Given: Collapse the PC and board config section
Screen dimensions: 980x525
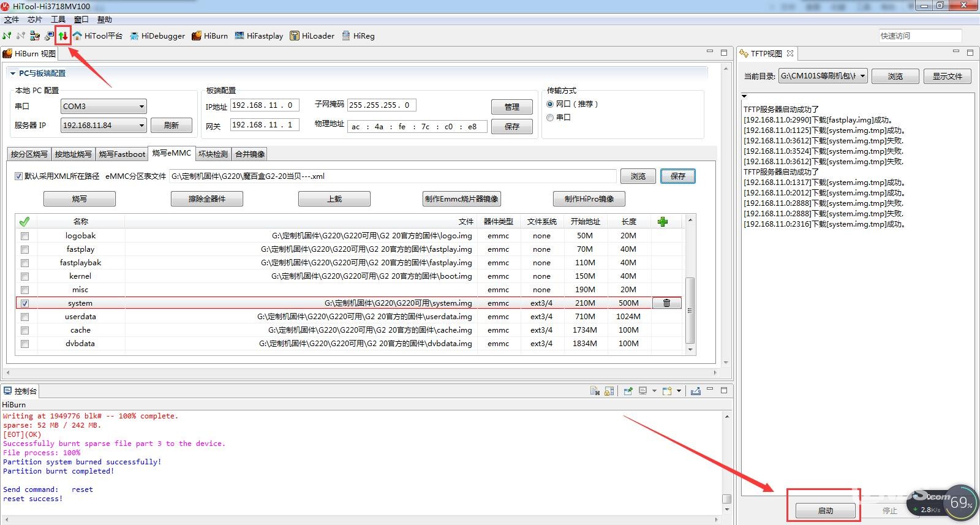Looking at the screenshot, I should [12, 74].
